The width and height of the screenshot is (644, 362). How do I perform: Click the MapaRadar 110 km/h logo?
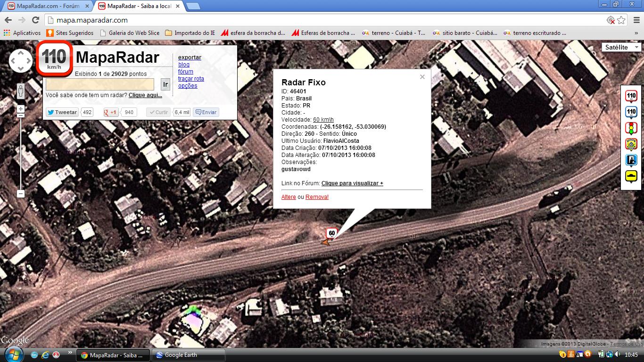click(x=55, y=58)
